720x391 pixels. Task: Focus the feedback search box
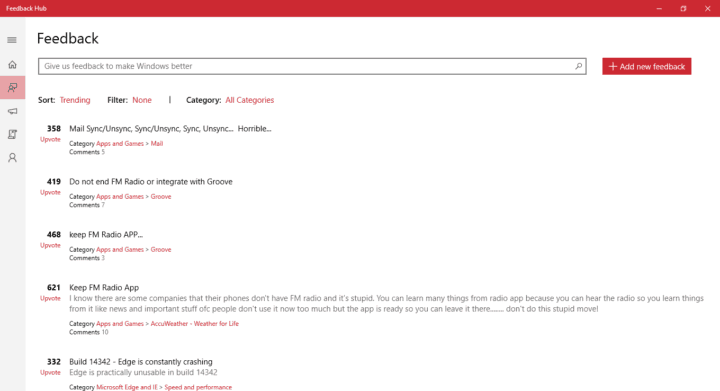tap(312, 66)
